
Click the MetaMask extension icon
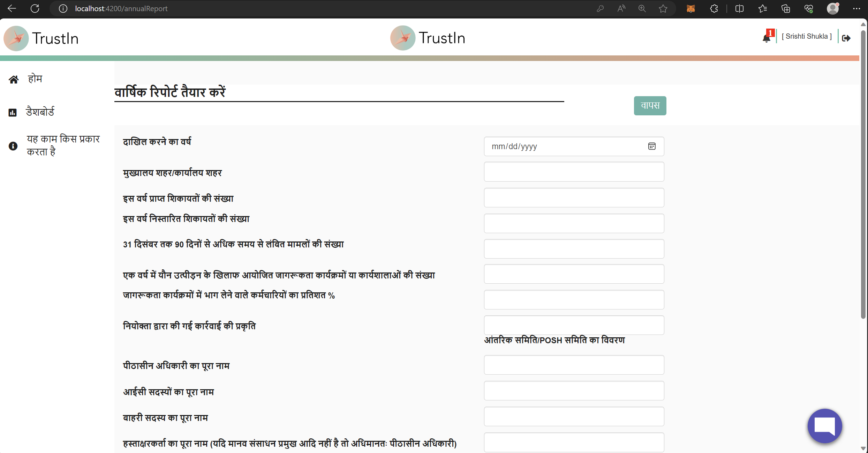click(x=691, y=8)
